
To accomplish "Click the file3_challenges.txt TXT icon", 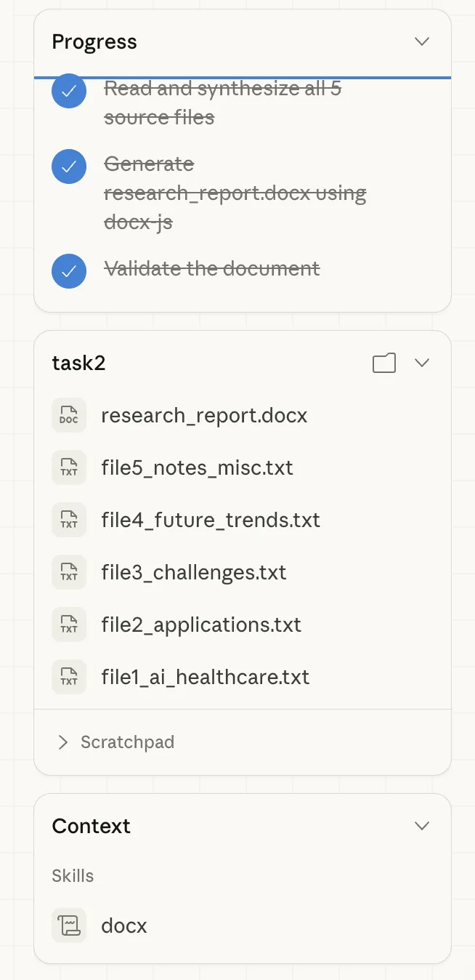I will [x=69, y=573].
